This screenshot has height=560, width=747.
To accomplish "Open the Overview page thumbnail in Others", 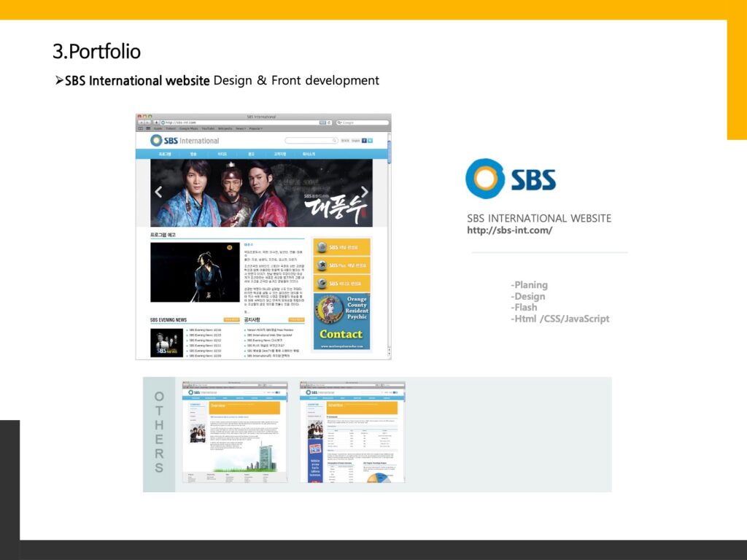I will point(235,432).
